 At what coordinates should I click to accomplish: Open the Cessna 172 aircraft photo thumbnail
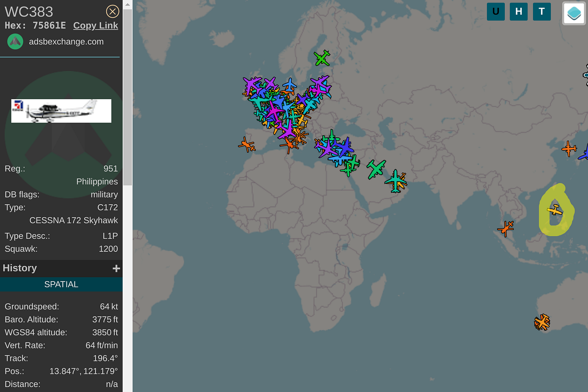(61, 111)
